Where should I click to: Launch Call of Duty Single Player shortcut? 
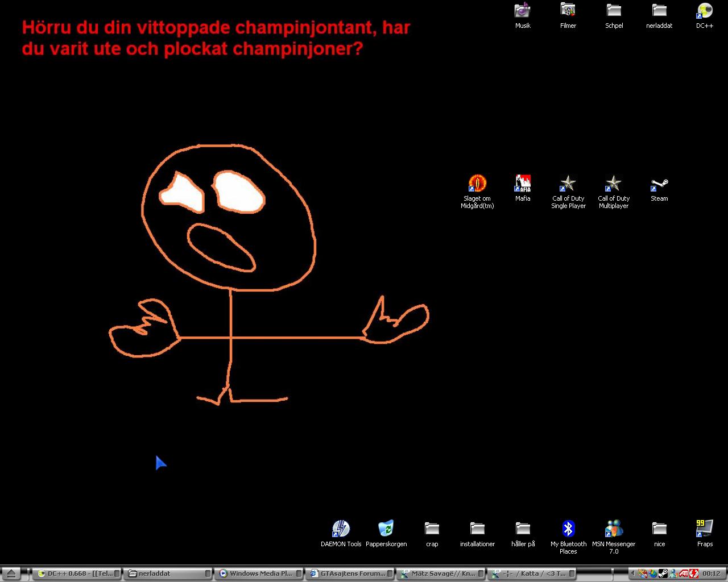pos(568,192)
